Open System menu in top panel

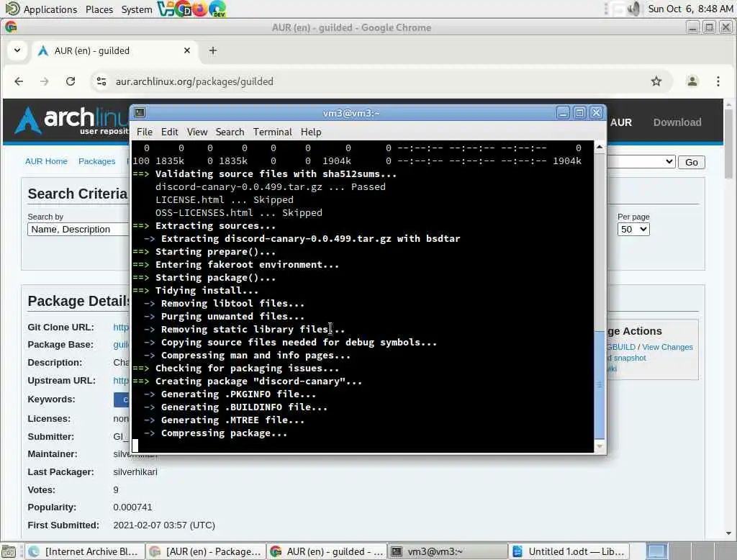137,9
